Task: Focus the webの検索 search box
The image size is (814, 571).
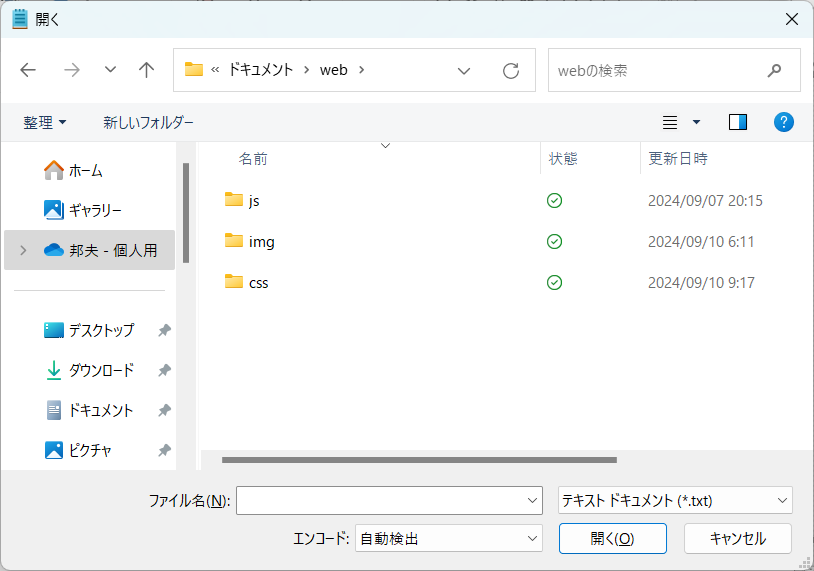Action: click(674, 70)
